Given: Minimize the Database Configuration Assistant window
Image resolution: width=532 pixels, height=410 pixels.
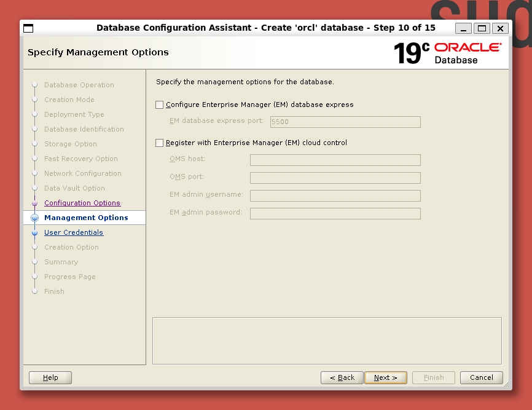Looking at the screenshot, I should point(464,28).
